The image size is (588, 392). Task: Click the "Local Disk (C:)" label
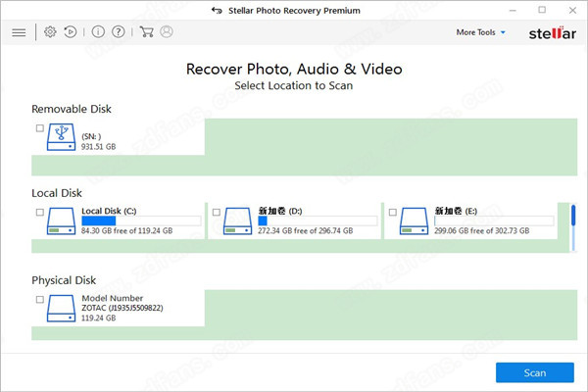pyautogui.click(x=109, y=211)
